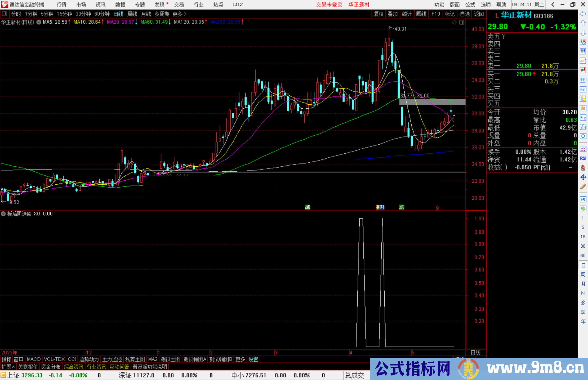Toggle the 板后阴选股 indicator circle button
Image resolution: width=588 pixels, height=380 pixels.
(4, 214)
